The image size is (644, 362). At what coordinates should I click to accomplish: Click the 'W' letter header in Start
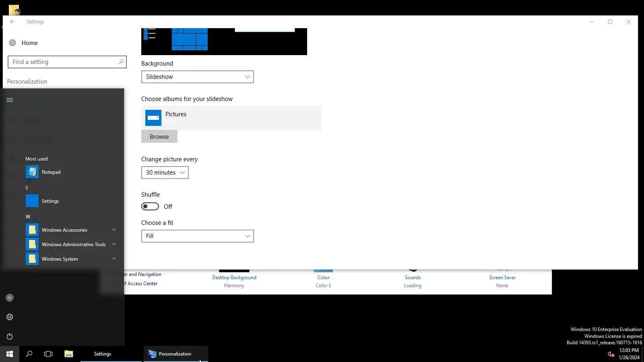coord(28,217)
